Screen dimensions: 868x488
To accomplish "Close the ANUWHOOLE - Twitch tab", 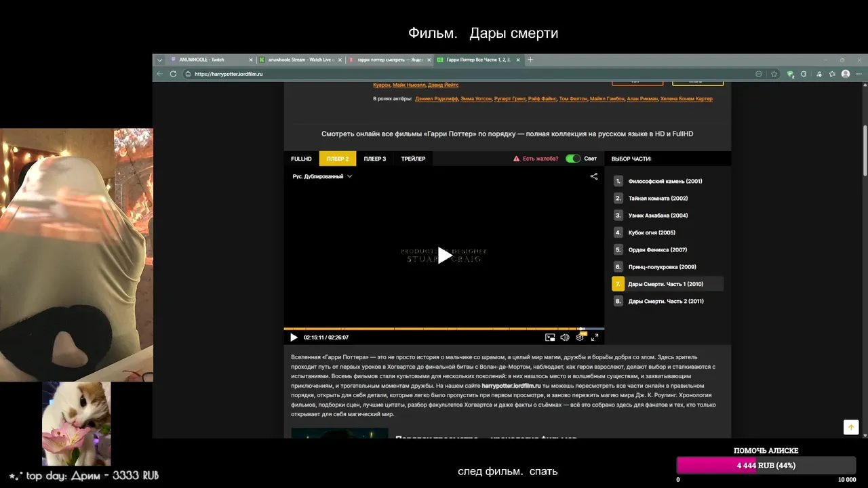I will 251,60.
